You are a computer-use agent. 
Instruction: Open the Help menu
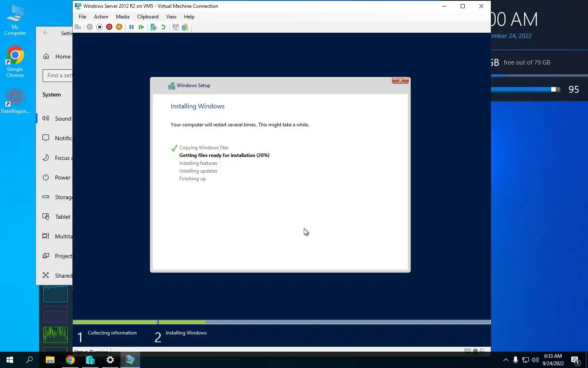[189, 17]
